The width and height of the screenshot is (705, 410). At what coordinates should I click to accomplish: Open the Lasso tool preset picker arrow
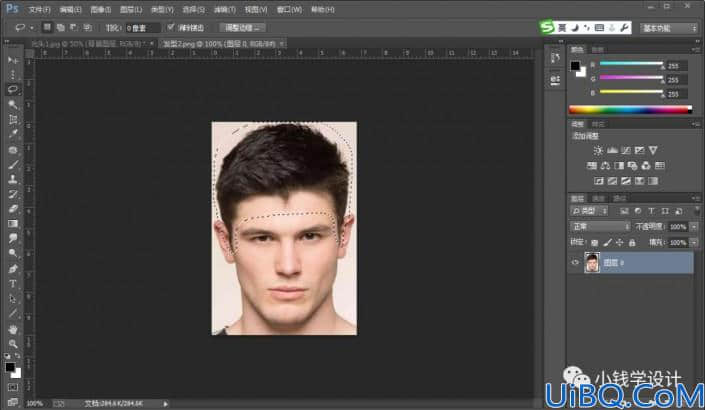tap(32, 28)
